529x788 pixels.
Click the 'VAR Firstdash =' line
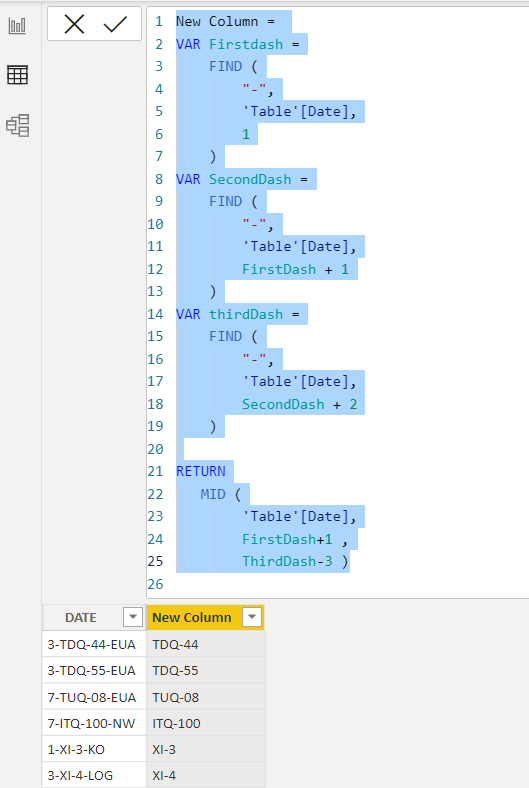tap(238, 44)
